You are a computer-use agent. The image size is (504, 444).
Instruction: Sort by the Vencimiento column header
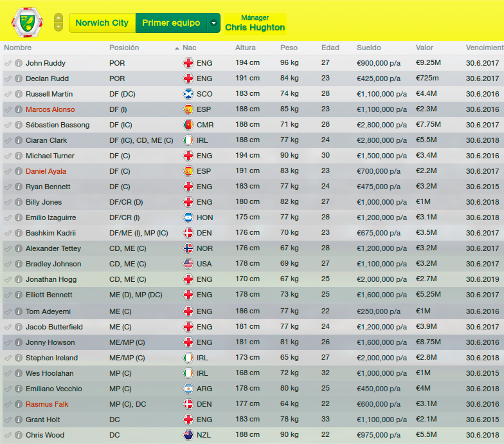[485, 48]
